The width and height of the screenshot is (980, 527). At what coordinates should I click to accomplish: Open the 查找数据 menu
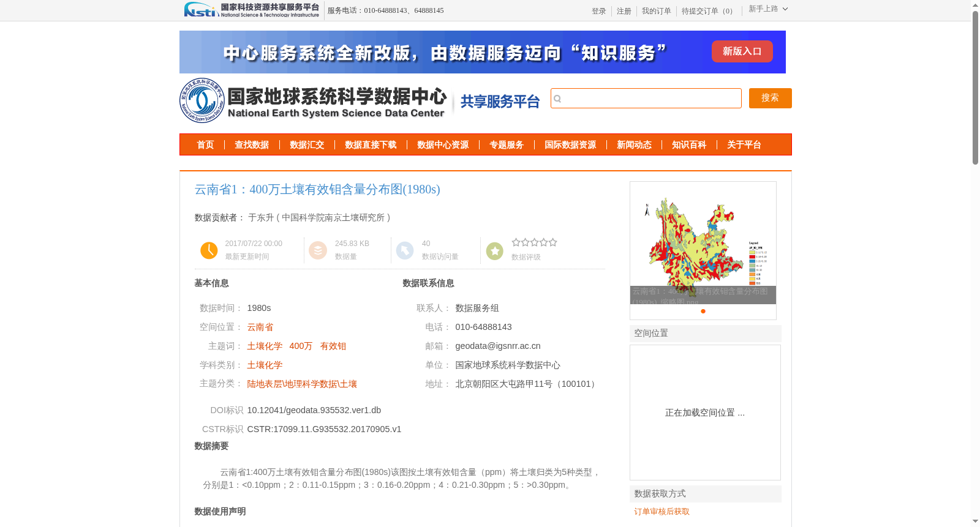pyautogui.click(x=252, y=144)
